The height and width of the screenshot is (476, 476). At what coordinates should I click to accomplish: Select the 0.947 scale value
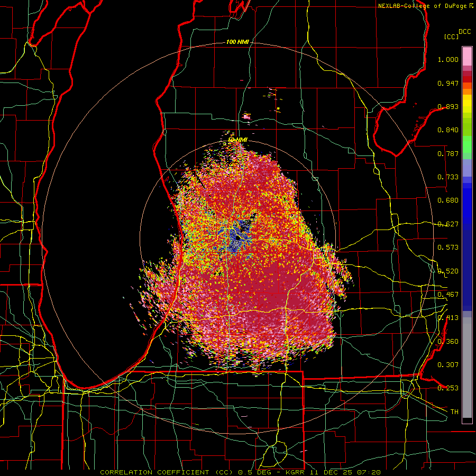pyautogui.click(x=448, y=83)
